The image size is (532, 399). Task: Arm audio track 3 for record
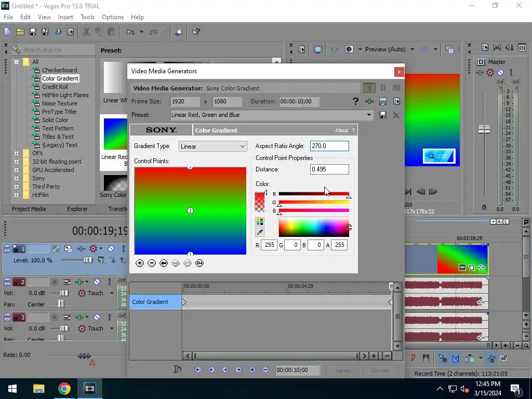pos(54,317)
